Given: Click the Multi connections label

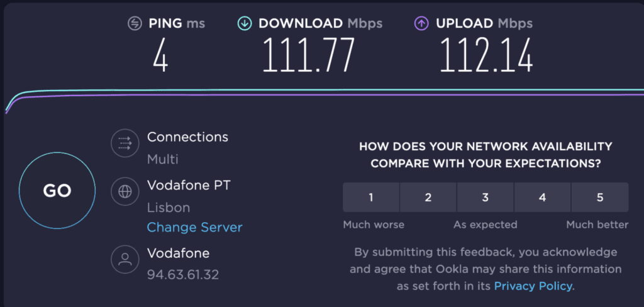Looking at the screenshot, I should [163, 159].
